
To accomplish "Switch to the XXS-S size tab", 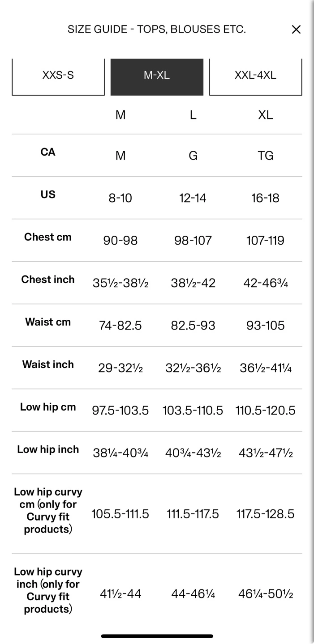I will tap(58, 75).
